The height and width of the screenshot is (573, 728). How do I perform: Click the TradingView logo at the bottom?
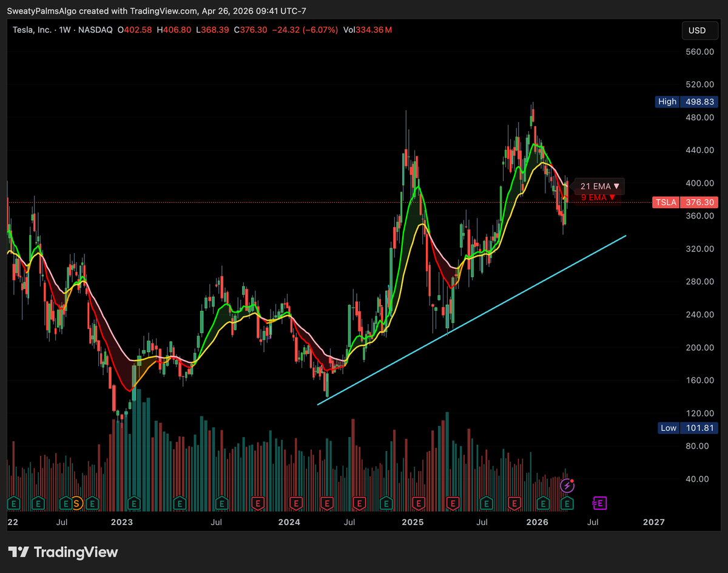tap(63, 552)
